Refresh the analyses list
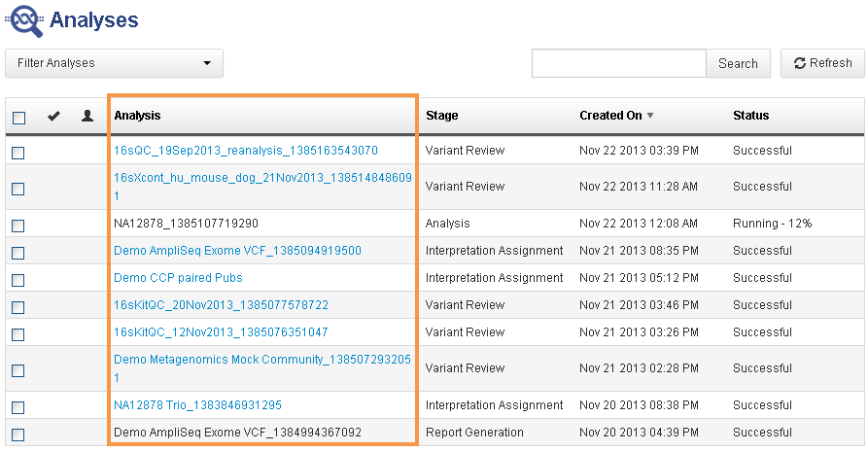Viewport: 868px width, 452px height. coord(822,63)
